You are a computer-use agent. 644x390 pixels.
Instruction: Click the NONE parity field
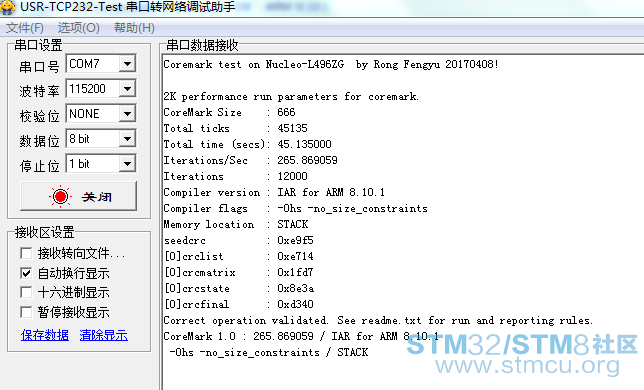tap(101, 114)
